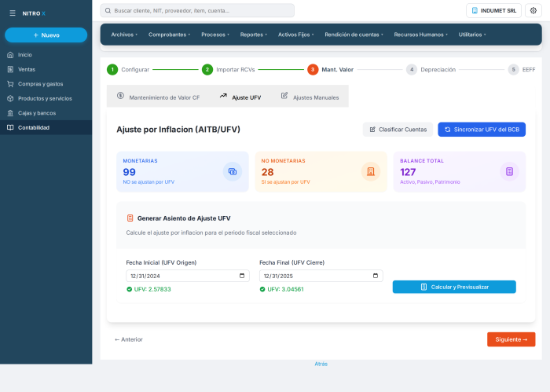
Task: Click the Balance Total count 127
Action: 408,172
